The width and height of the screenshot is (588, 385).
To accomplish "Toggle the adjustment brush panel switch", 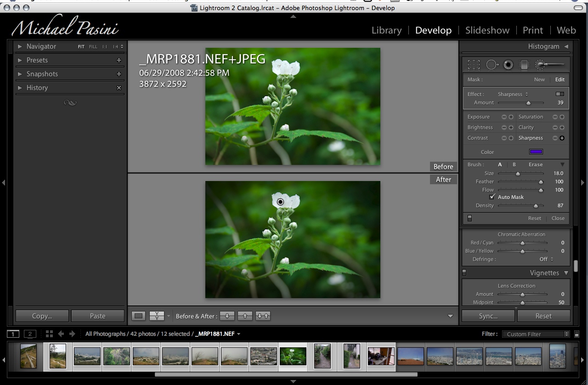I will [469, 218].
